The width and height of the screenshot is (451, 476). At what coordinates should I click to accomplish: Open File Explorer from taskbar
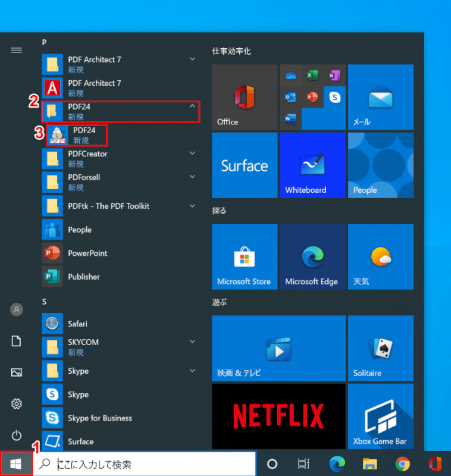(369, 464)
